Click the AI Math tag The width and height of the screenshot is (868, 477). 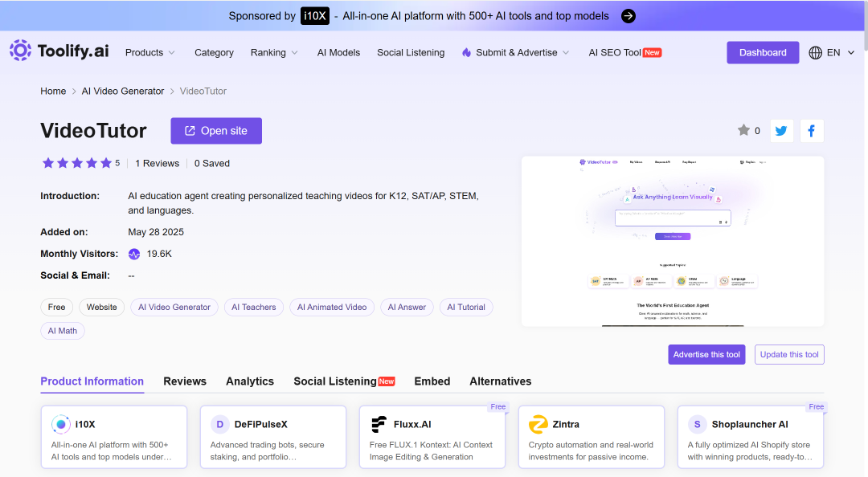tap(63, 331)
